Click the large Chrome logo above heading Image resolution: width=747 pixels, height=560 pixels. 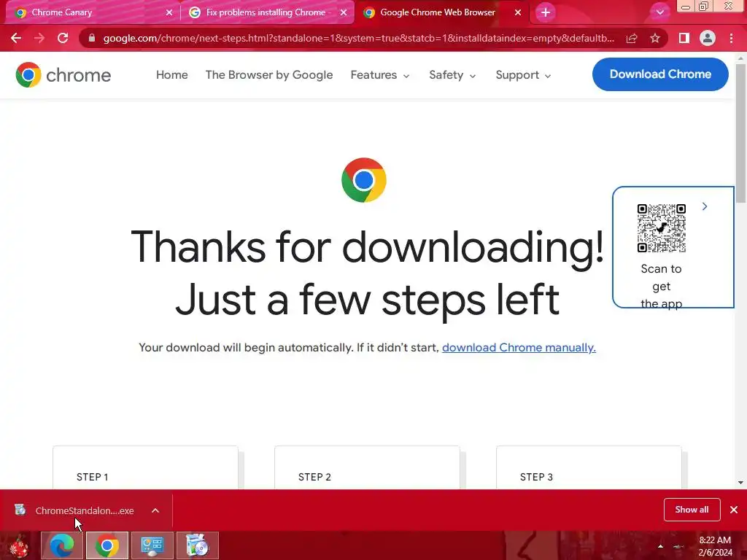point(364,180)
